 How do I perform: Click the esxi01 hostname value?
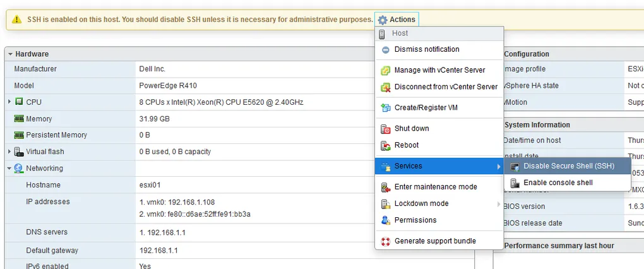[x=150, y=185]
